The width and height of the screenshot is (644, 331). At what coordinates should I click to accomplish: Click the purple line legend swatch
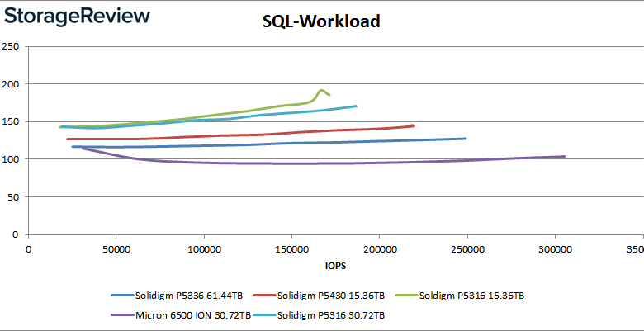coord(122,315)
